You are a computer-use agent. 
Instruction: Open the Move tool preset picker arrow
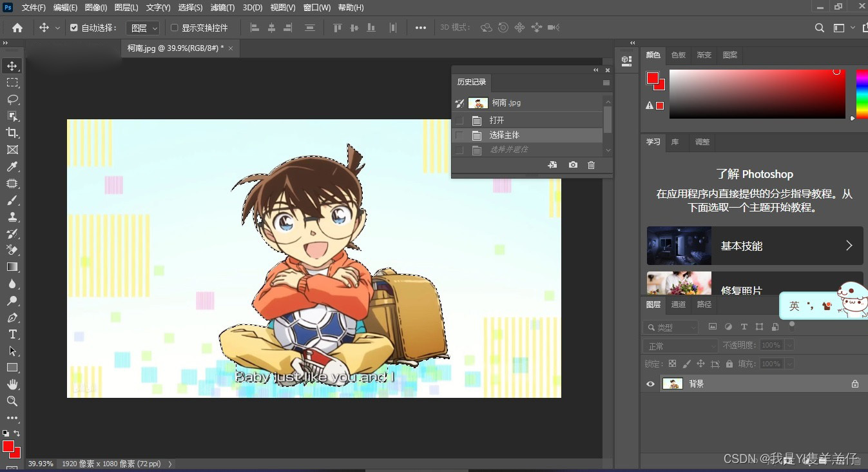(57, 28)
